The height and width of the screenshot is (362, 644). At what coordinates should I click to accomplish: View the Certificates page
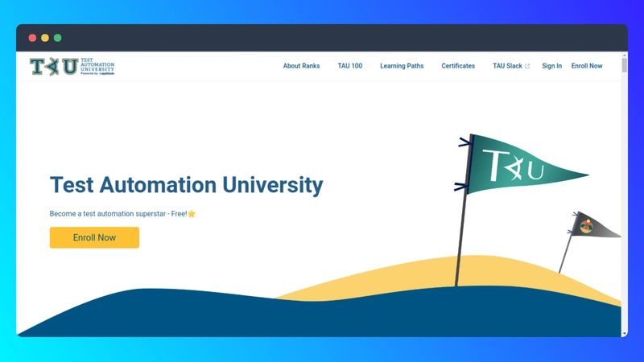pyautogui.click(x=458, y=66)
